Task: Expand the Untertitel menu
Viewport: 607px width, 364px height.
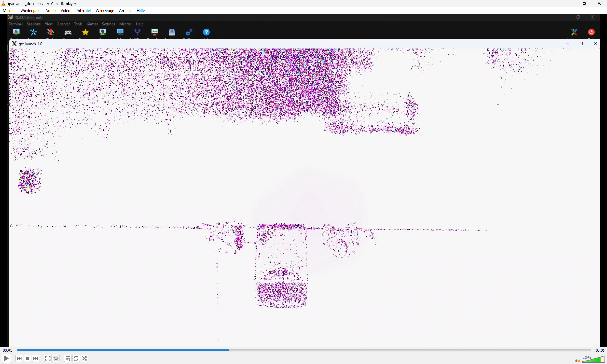Action: (x=83, y=11)
